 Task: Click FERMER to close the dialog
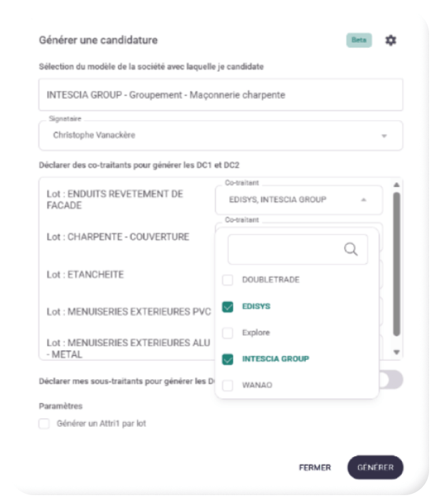[x=315, y=467]
